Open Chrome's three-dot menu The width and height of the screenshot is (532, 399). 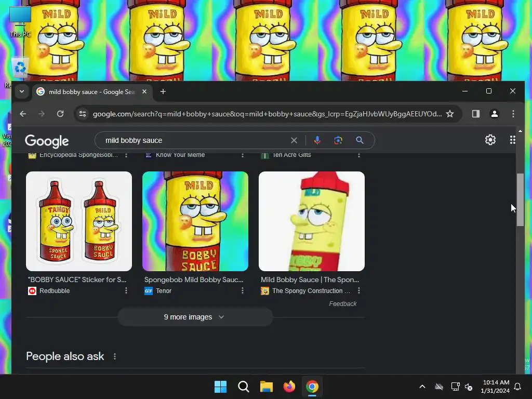[513, 114]
